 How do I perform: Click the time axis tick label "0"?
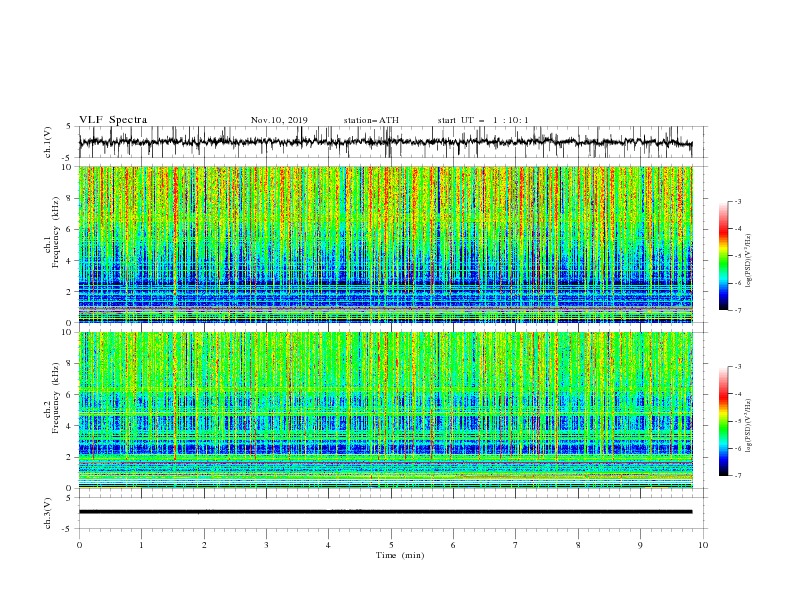79,545
